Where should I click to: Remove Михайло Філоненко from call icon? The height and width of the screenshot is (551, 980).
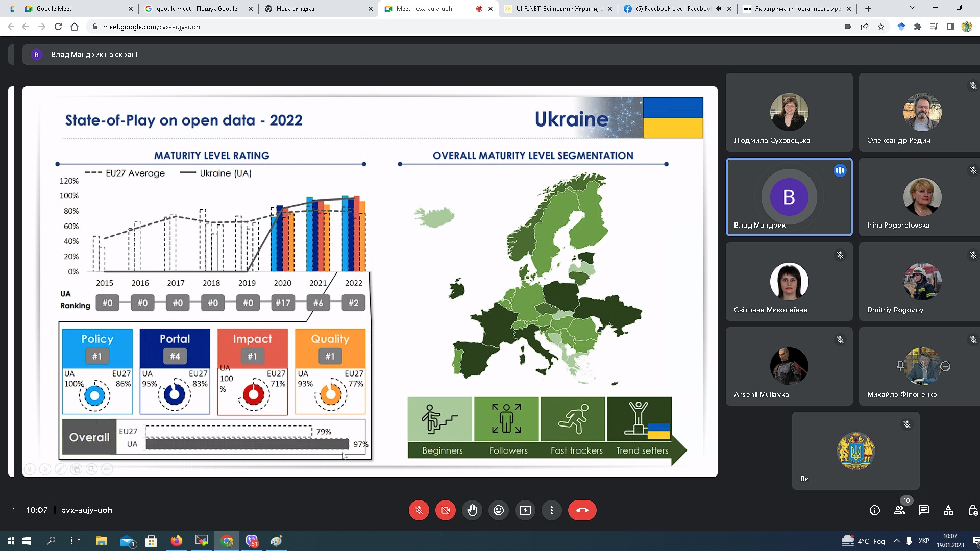pyautogui.click(x=945, y=366)
